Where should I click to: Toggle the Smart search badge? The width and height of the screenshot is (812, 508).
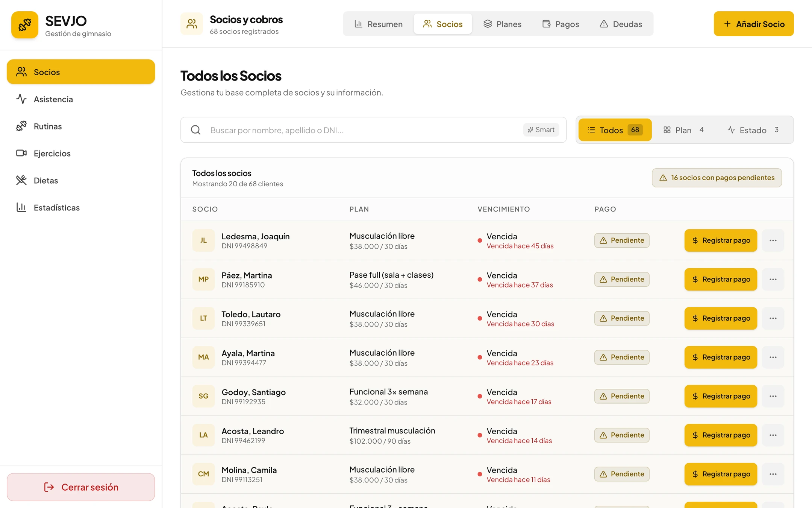click(x=541, y=130)
